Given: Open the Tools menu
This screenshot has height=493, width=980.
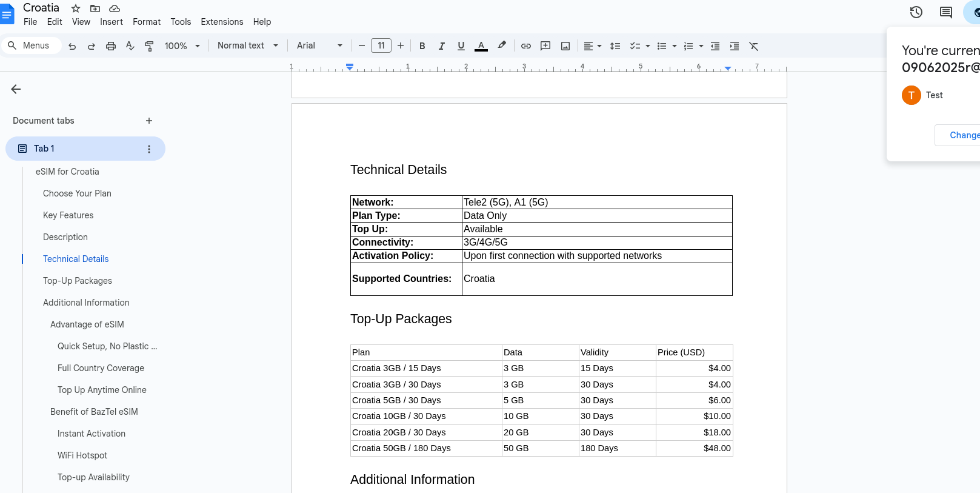Looking at the screenshot, I should [x=181, y=22].
